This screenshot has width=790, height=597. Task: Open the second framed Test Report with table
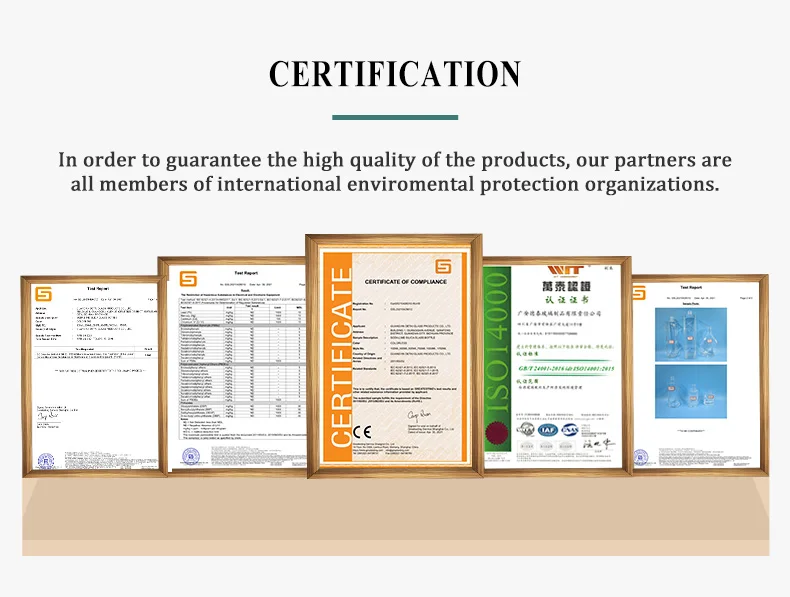233,366
